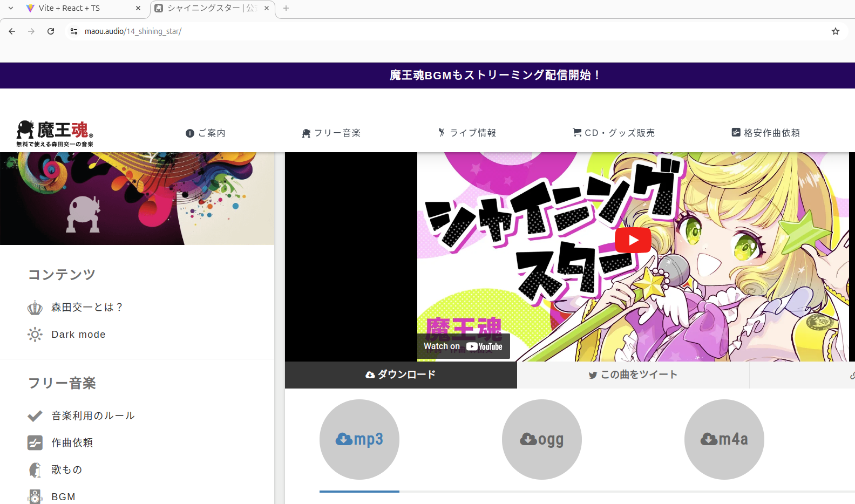Open the tab search dropdown arrow
Viewport: 855px width, 504px height.
(x=10, y=8)
